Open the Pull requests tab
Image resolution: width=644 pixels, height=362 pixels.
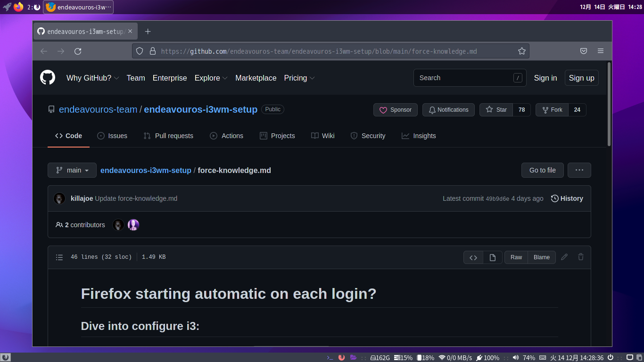pos(168,136)
